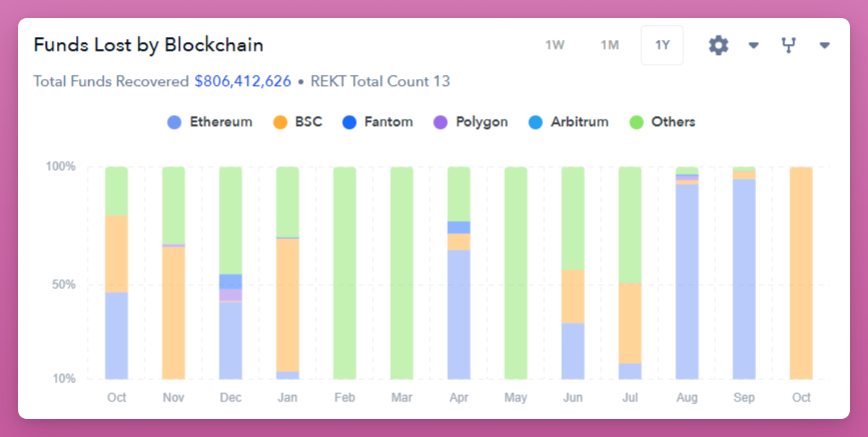
Task: Click the $806,412,626 recovered funds link
Action: [x=242, y=81]
